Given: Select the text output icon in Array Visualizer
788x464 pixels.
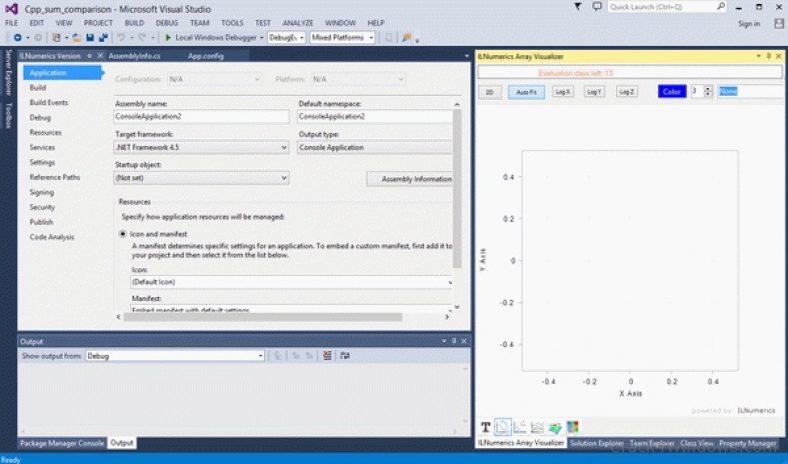Looking at the screenshot, I should click(x=485, y=427).
